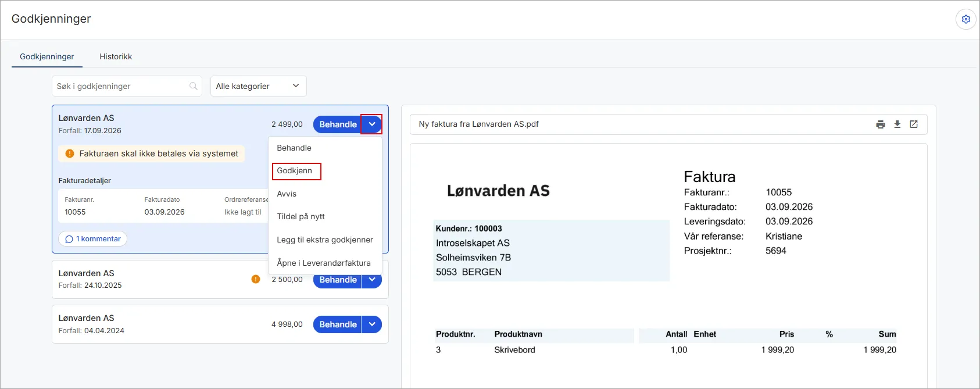Switch to the Historikk tab
Viewport: 980px width, 389px height.
point(116,56)
